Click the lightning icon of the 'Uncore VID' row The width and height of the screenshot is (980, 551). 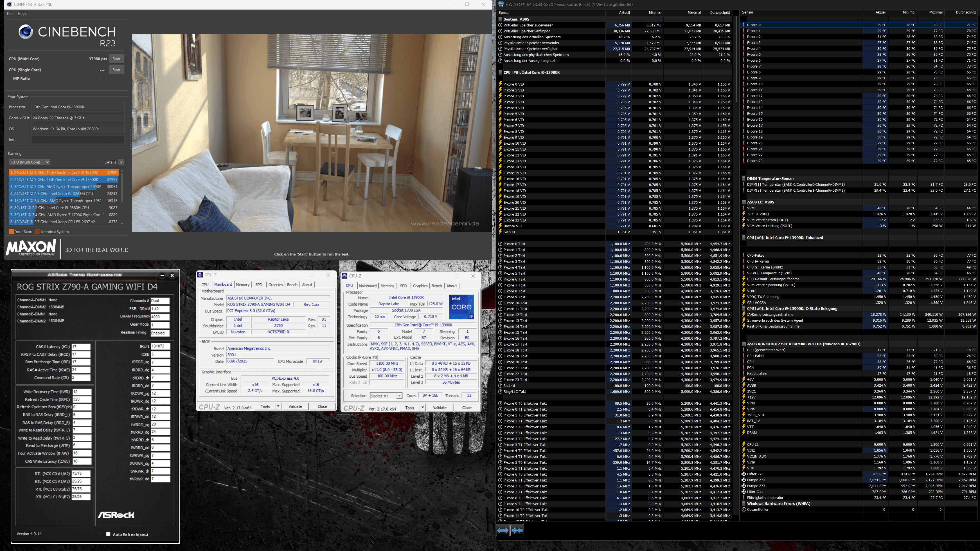[500, 226]
